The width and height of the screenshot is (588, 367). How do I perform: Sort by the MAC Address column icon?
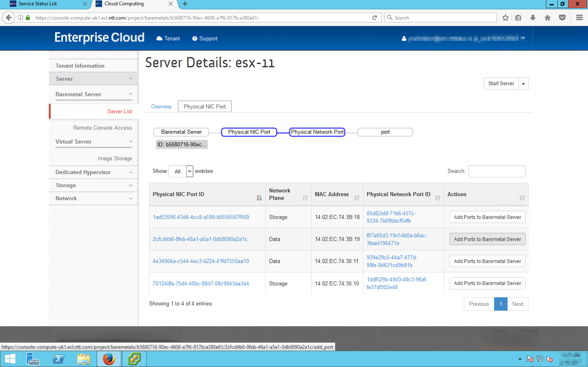(356, 198)
